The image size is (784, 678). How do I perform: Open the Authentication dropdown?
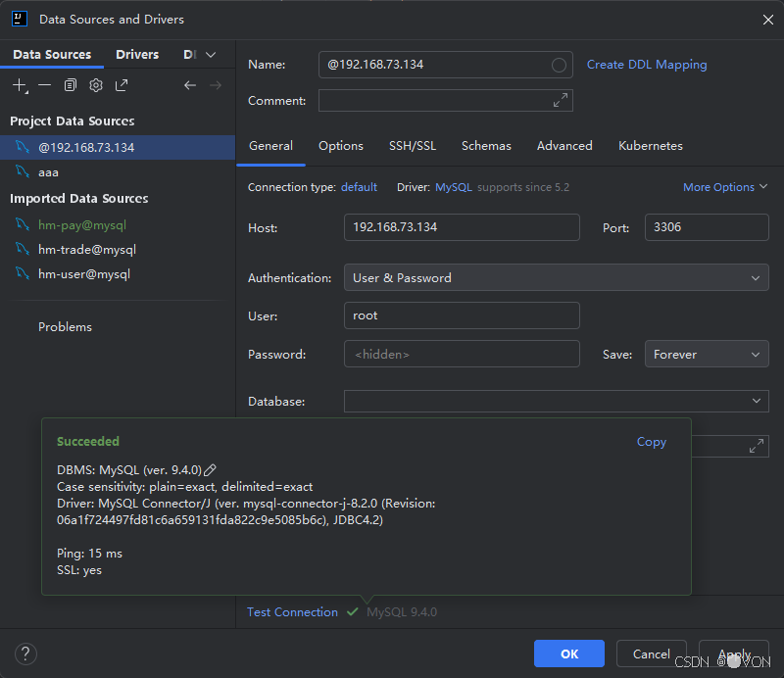pyautogui.click(x=556, y=277)
